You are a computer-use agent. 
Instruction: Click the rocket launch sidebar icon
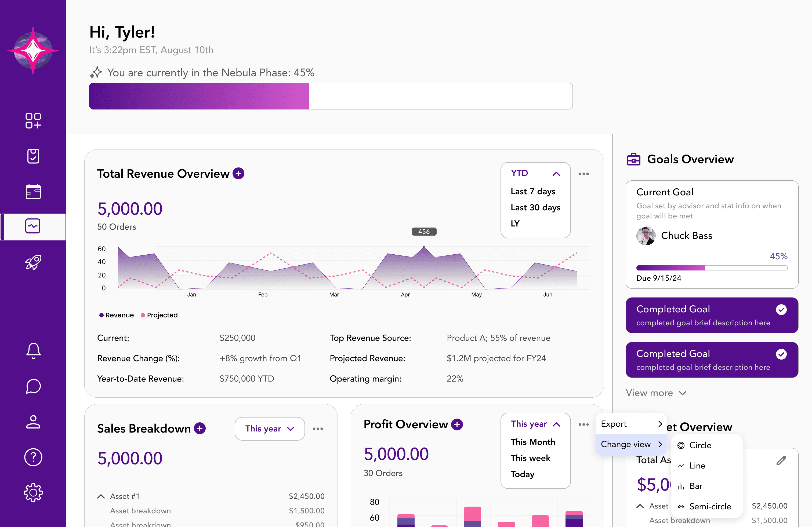point(33,262)
